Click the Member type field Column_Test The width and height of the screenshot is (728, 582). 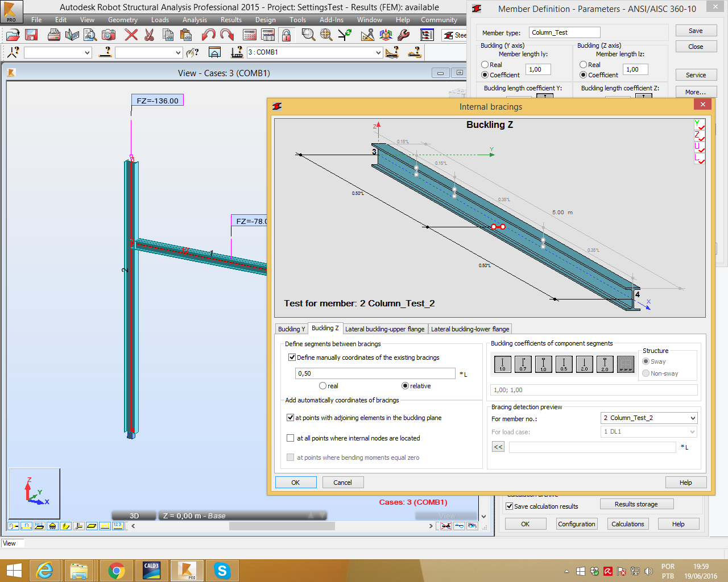pyautogui.click(x=564, y=32)
